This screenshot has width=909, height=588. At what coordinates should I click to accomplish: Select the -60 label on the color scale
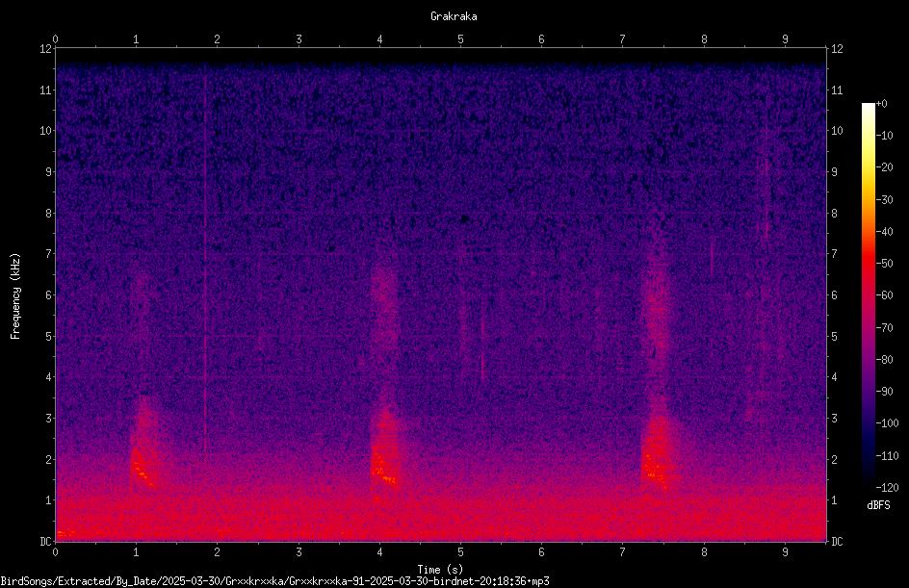click(884, 295)
